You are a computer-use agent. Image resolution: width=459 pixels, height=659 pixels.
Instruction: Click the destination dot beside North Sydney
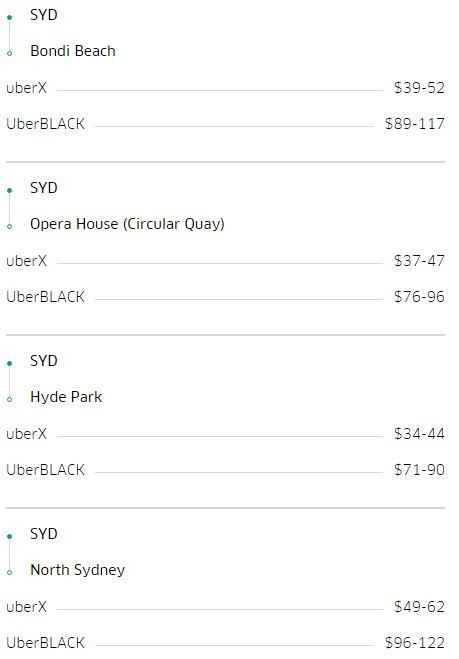pos(9,572)
